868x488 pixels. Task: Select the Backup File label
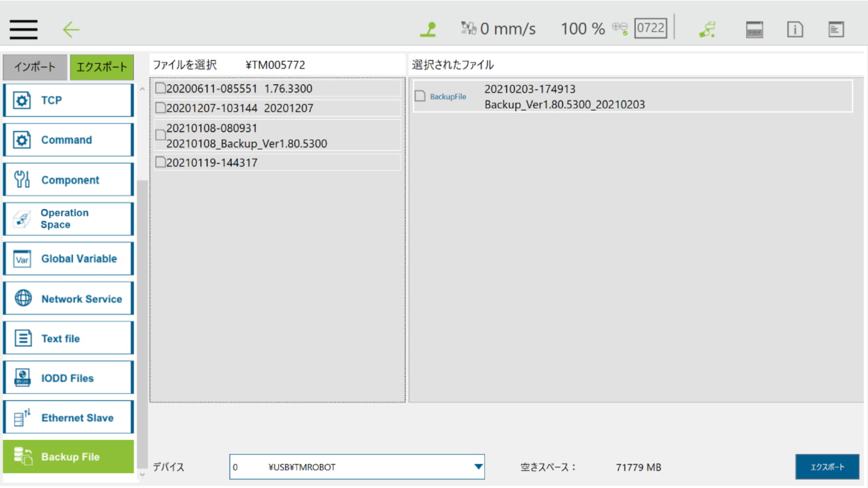[x=70, y=457]
